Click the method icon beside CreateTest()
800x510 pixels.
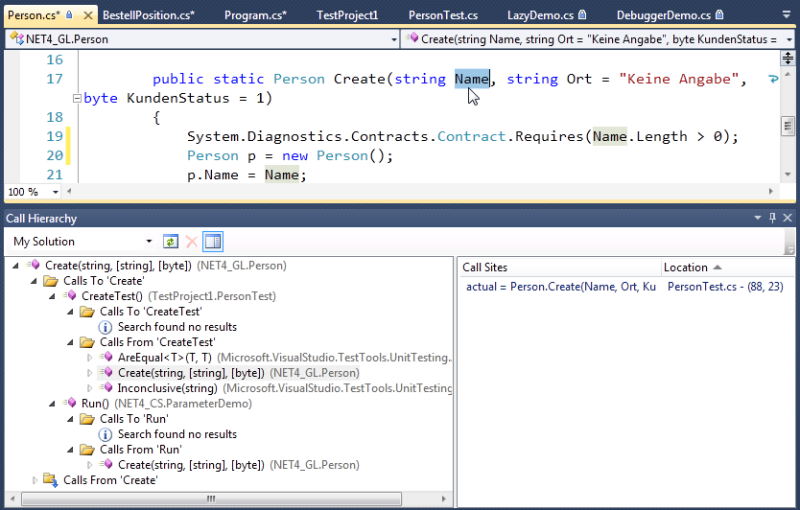tap(69, 296)
